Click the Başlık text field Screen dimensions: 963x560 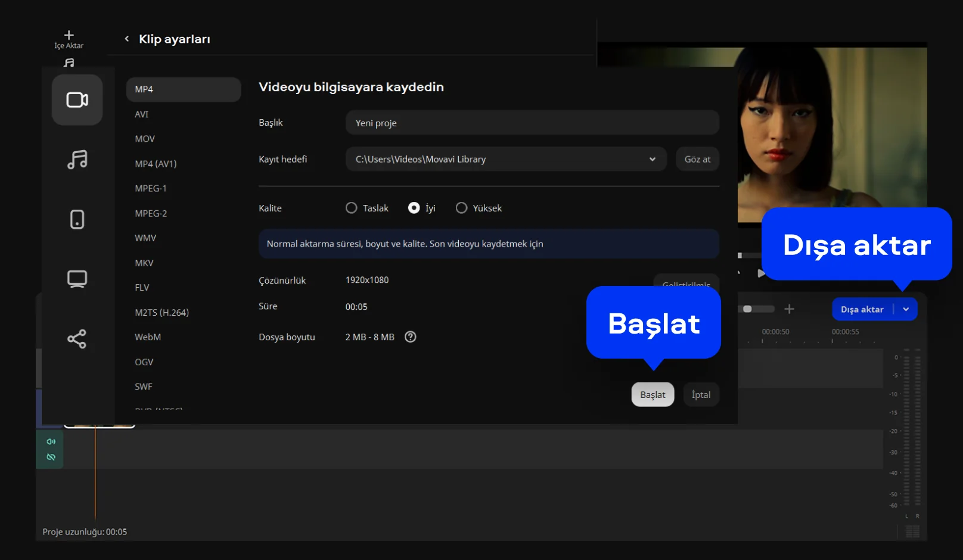(532, 123)
